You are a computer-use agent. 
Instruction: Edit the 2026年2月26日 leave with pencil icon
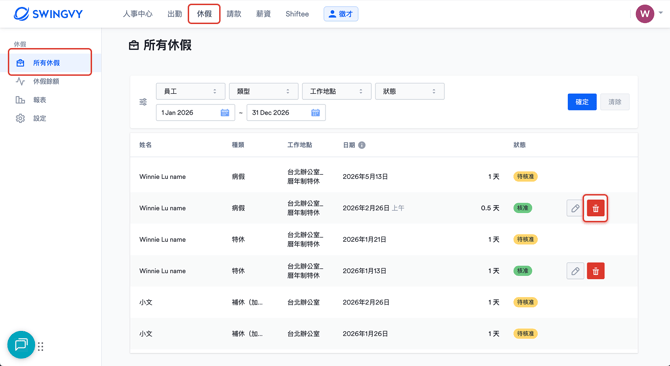(575, 208)
